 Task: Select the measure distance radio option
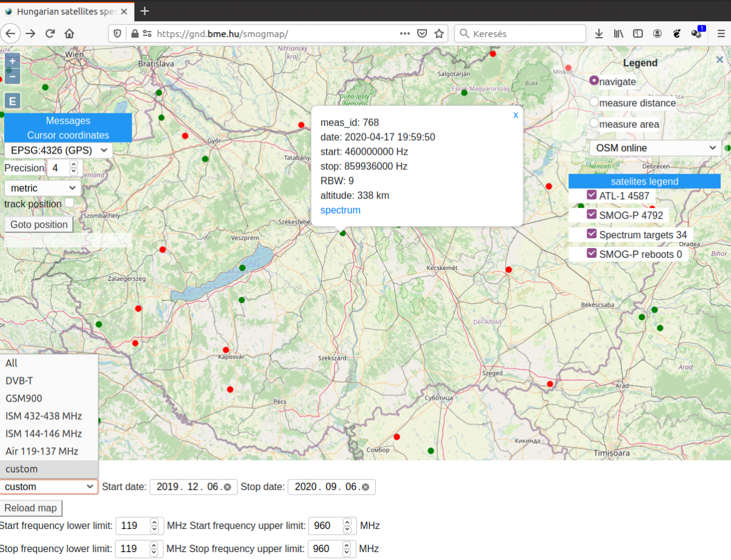tap(594, 102)
